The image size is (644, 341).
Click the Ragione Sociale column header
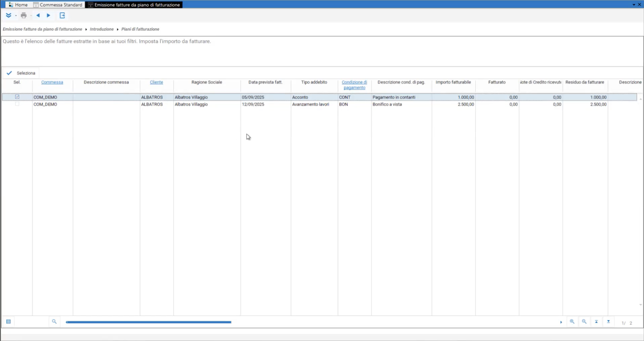[x=206, y=82]
